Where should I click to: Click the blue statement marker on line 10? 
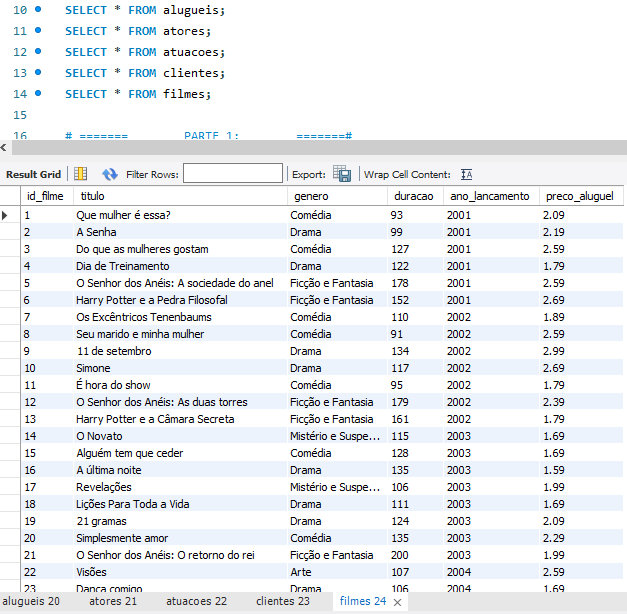point(38,9)
